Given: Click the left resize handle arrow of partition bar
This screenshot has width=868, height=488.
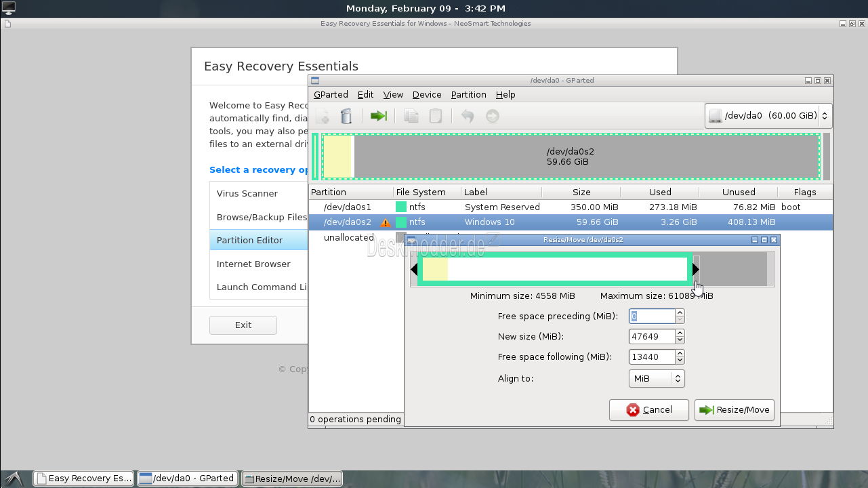Looking at the screenshot, I should [414, 270].
